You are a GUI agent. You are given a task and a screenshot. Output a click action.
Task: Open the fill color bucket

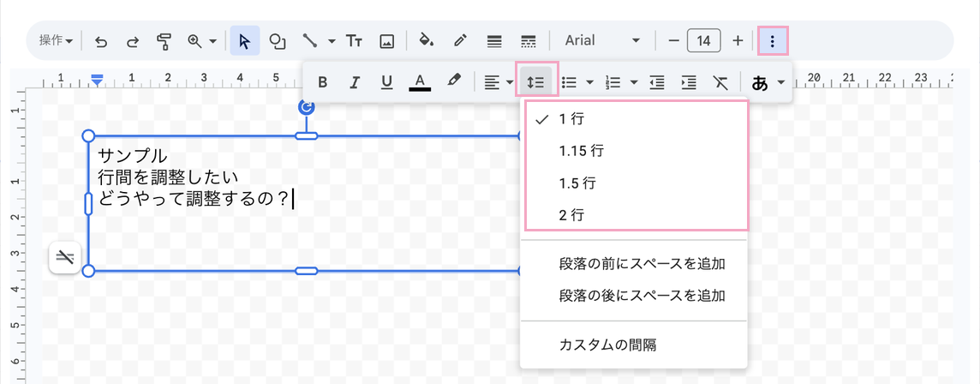tap(427, 40)
